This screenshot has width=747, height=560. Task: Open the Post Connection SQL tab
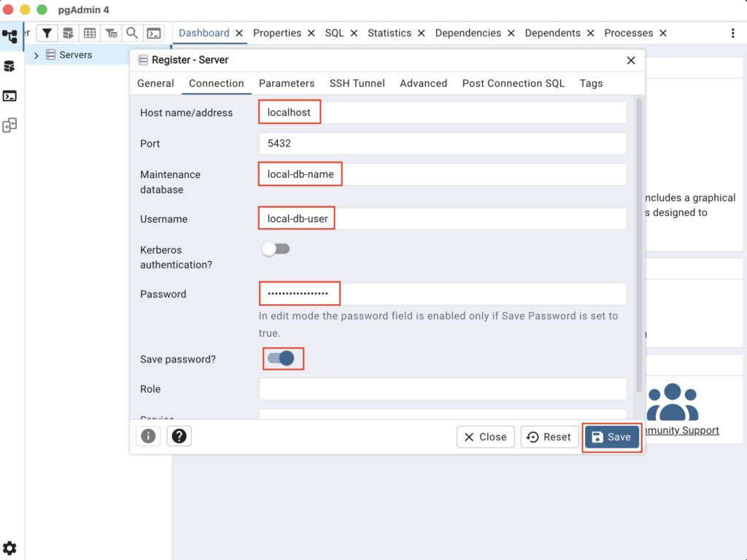(513, 83)
